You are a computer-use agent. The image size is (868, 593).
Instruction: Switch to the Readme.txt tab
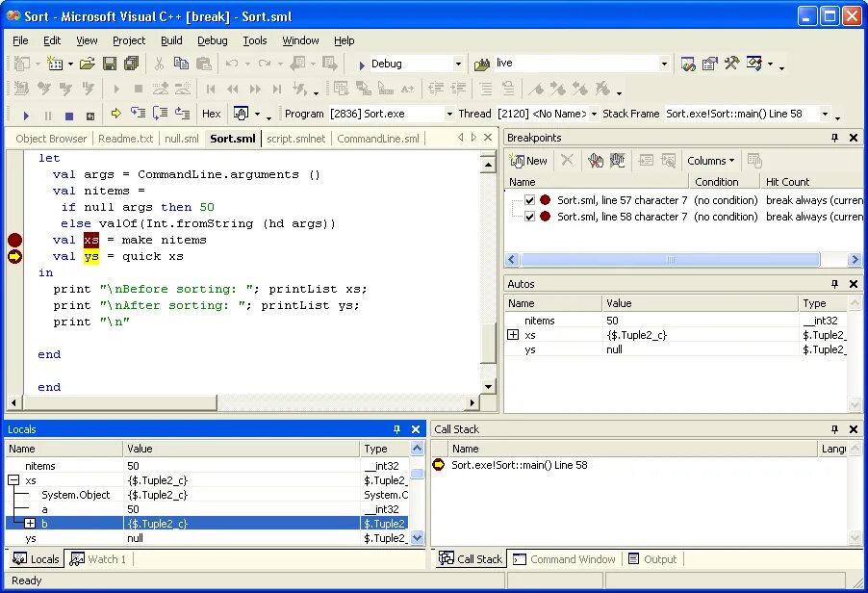tap(126, 139)
